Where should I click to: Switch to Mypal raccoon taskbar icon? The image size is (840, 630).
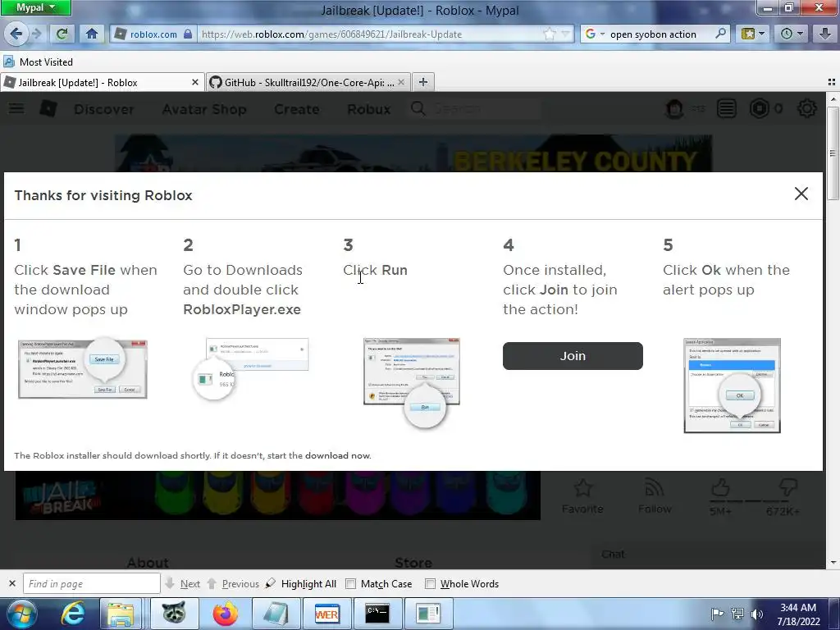(174, 614)
